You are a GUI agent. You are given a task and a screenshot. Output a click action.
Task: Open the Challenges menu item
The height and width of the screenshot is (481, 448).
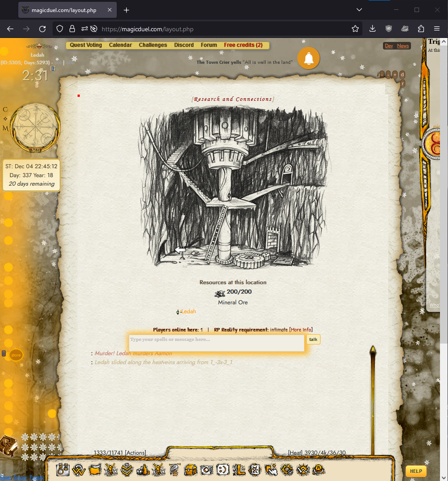click(x=153, y=45)
